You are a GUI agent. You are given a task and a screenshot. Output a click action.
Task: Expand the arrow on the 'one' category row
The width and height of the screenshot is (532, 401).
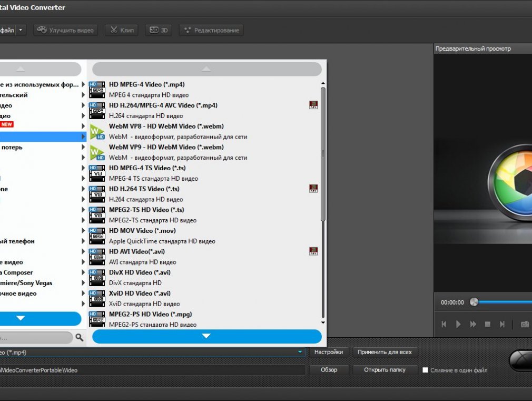tap(83, 189)
